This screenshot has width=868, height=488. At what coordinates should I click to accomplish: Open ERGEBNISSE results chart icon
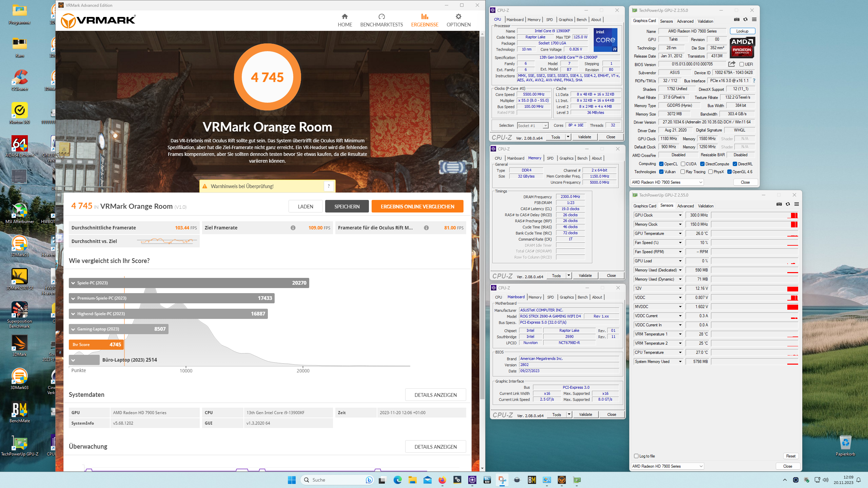pyautogui.click(x=425, y=17)
